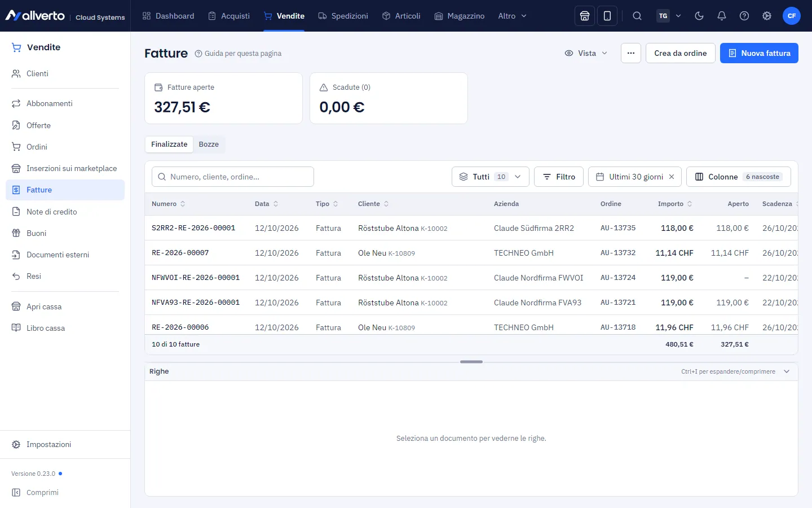The width and height of the screenshot is (812, 508).
Task: Open Offerte in the sidebar
Action: click(65, 125)
